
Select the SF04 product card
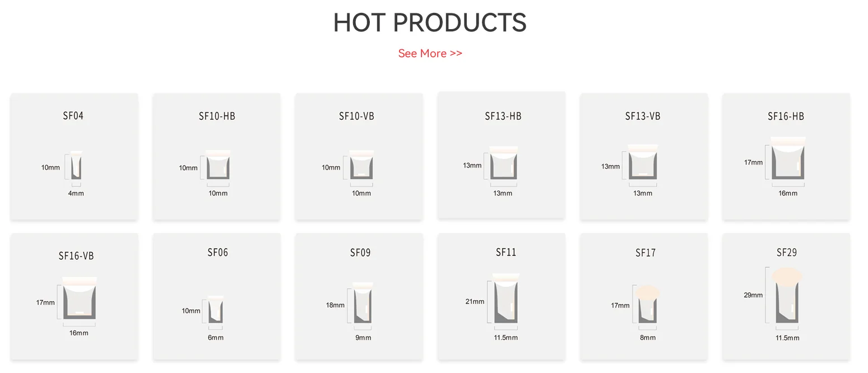(74, 156)
